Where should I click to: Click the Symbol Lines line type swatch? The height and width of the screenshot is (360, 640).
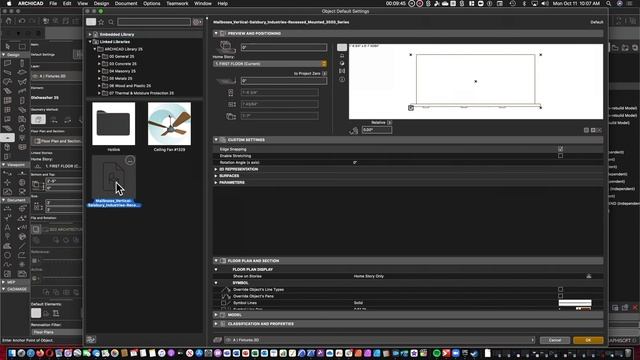[575, 302]
